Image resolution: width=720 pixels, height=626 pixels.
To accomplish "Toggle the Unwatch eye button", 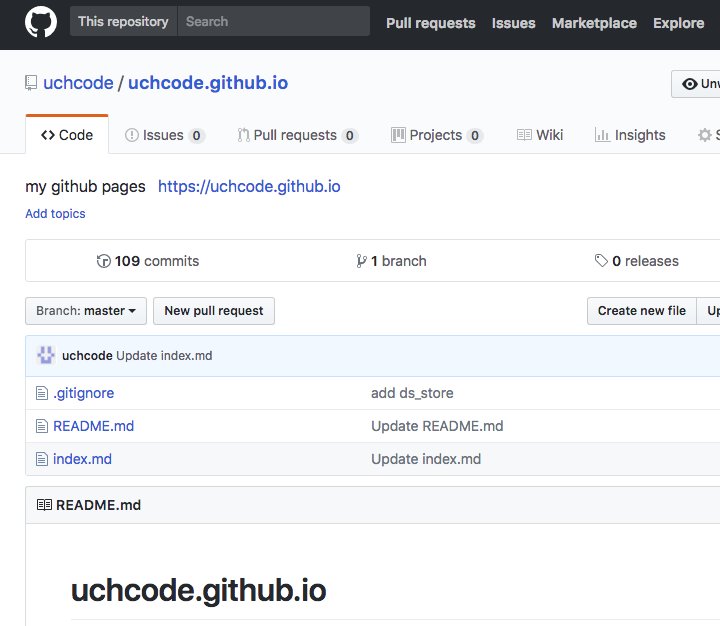I will [696, 84].
